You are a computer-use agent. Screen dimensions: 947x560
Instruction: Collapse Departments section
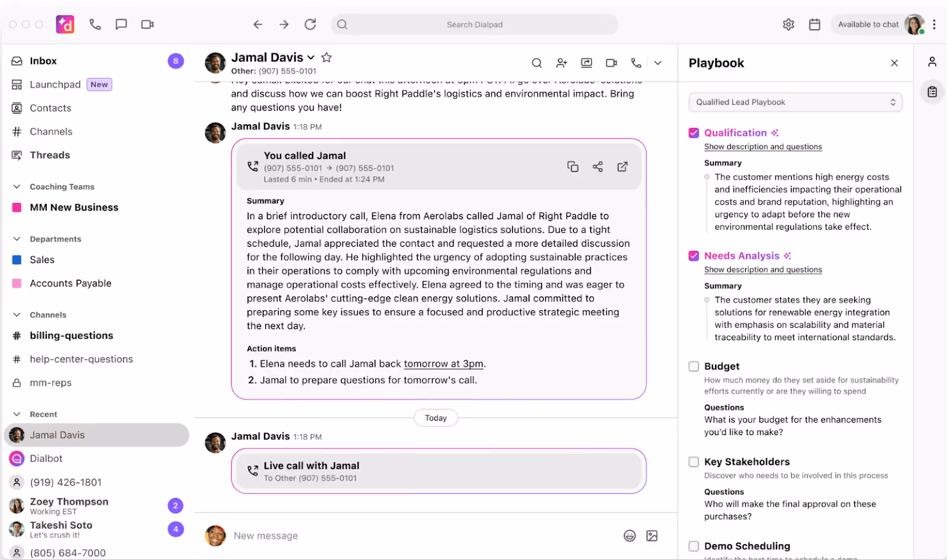click(17, 239)
